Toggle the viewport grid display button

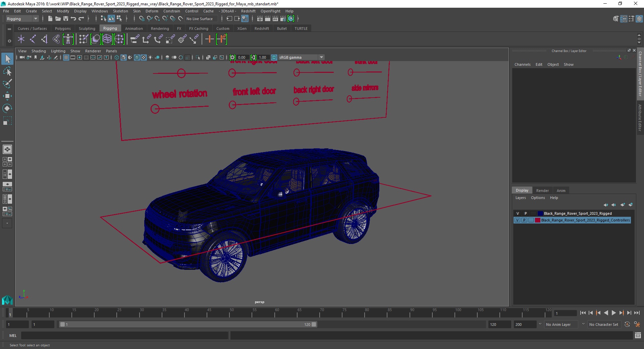tap(66, 57)
